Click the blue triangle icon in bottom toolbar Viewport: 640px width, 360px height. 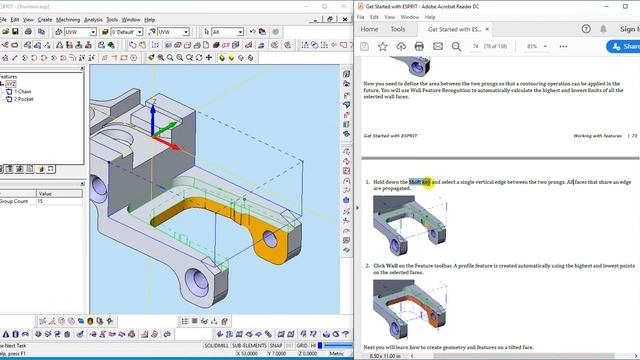click(6, 334)
